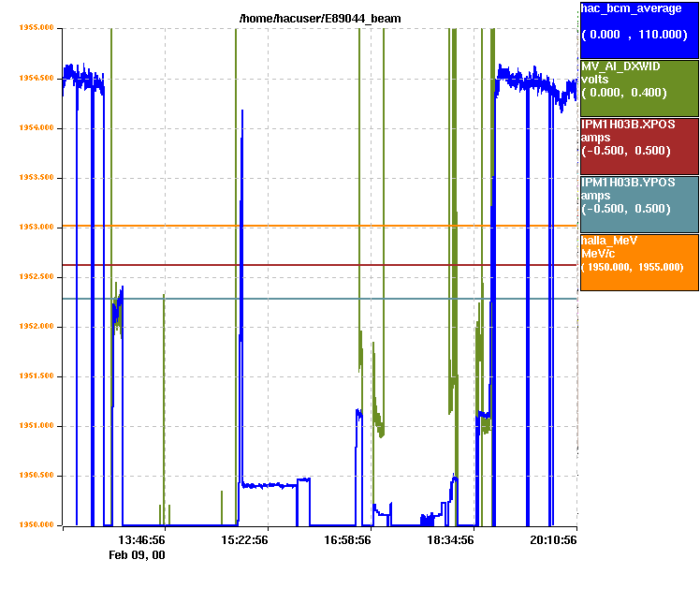Select the halla_MeV legend entry

coord(638,261)
